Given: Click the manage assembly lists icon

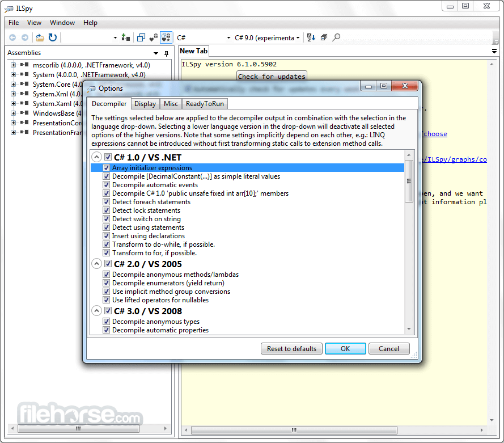Looking at the screenshot, I should click(x=126, y=37).
